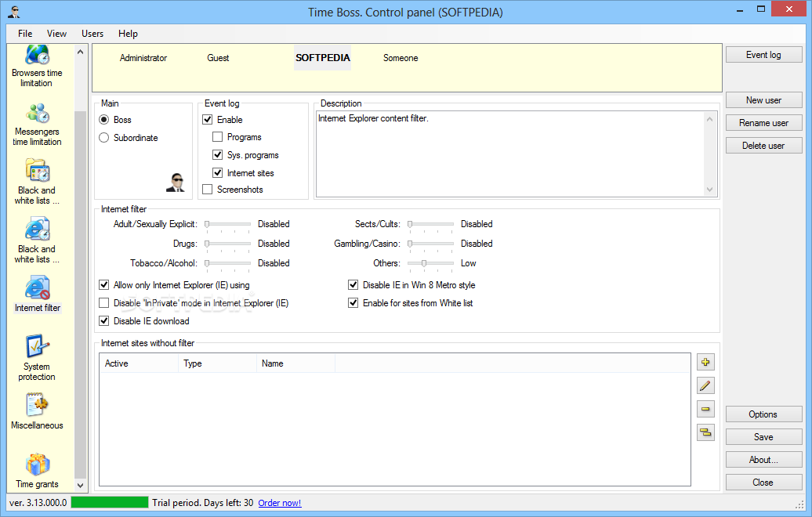The width and height of the screenshot is (812, 517).
Task: Click the Delete user button
Action: [x=764, y=146]
